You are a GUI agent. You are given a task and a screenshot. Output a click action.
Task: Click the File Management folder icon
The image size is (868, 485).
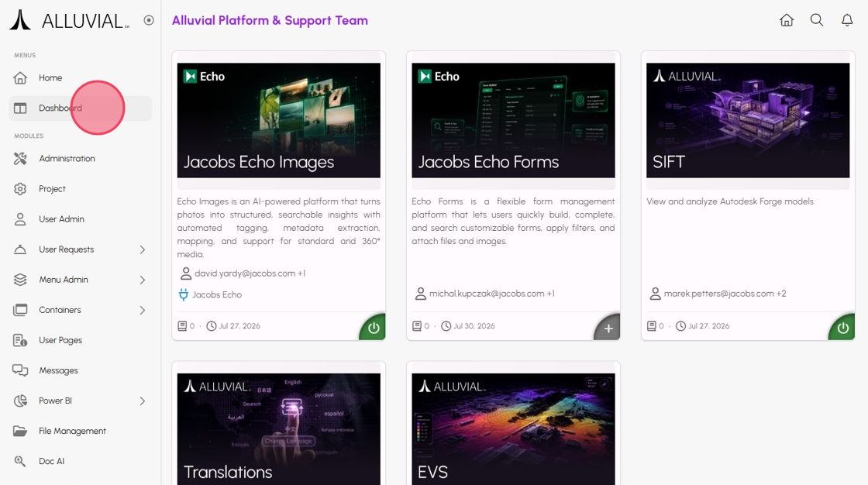tap(20, 432)
